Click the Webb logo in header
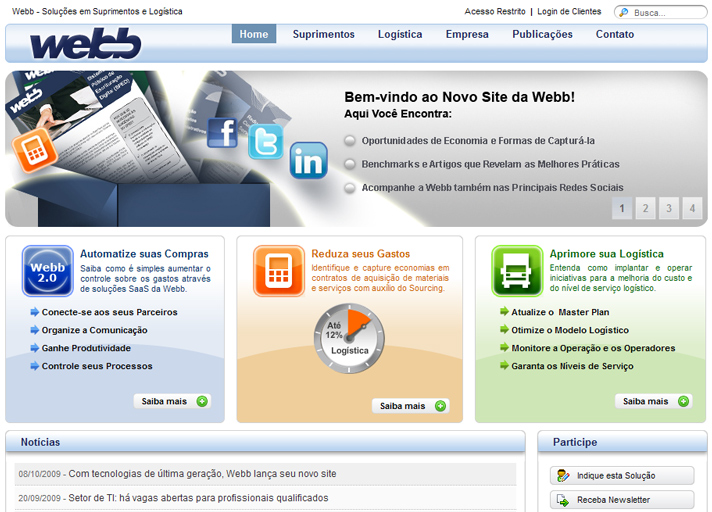The image size is (712, 512). [x=85, y=44]
